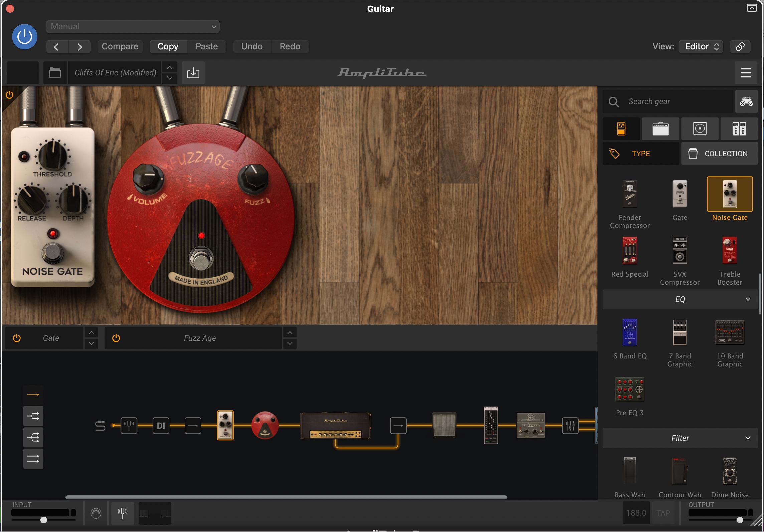Screen dimensions: 764x532
Task: Select the parallel paths routing icon
Action: click(33, 459)
